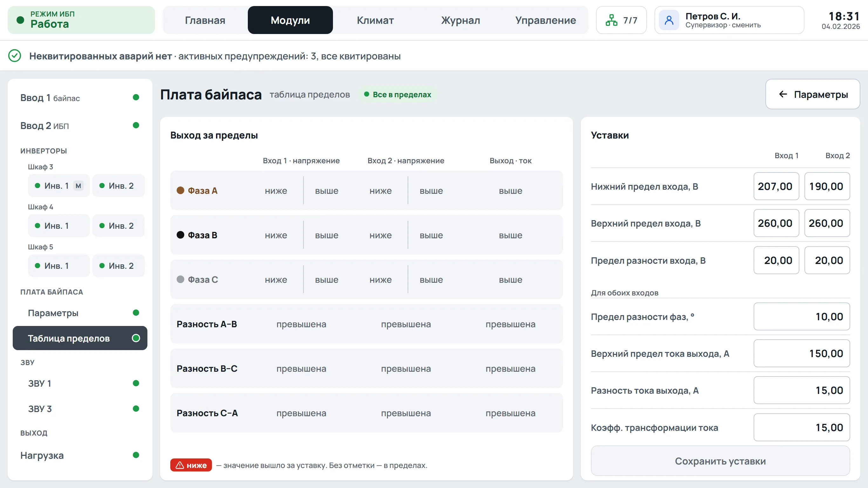
Task: Edit Предел разности входа Вход 2 field
Action: 827,260
